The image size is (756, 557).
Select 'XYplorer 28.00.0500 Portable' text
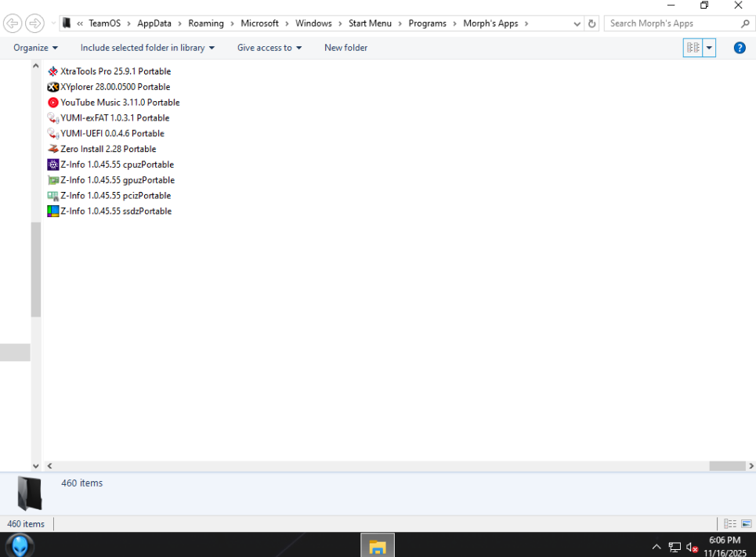pyautogui.click(x=115, y=87)
